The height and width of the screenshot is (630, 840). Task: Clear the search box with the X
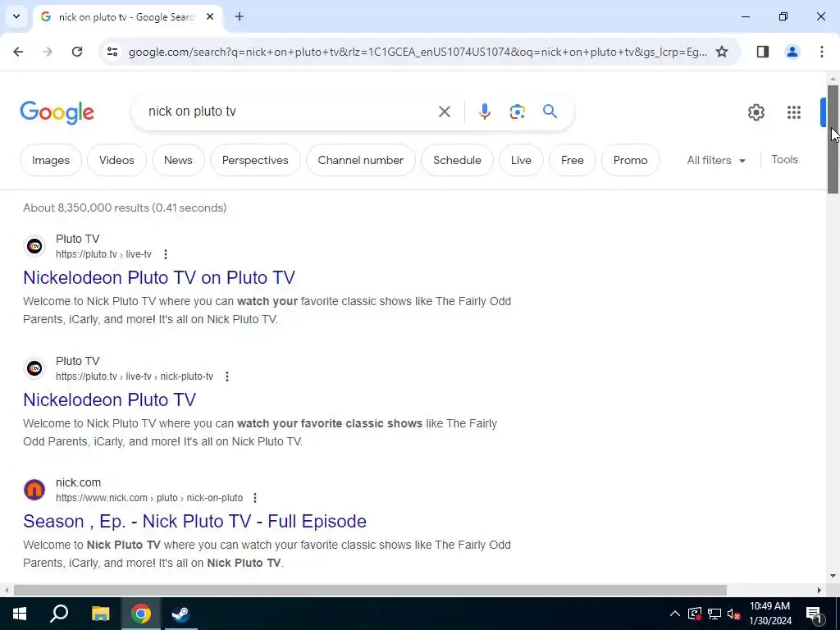[x=444, y=112]
